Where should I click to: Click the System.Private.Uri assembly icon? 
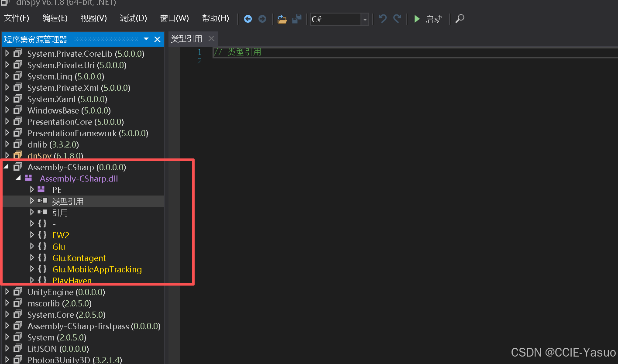coord(17,65)
